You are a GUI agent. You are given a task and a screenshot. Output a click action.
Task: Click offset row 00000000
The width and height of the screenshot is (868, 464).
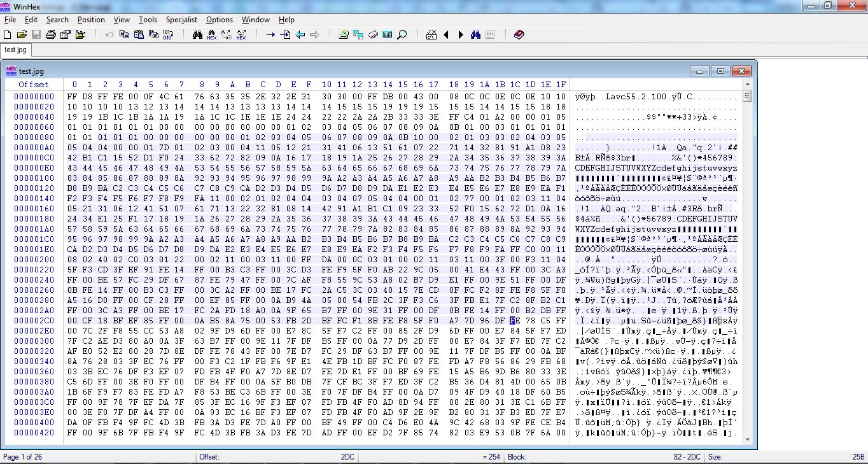click(33, 97)
